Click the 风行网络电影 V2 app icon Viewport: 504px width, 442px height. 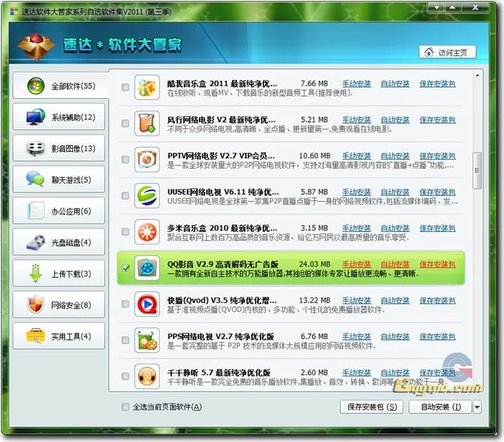[x=147, y=124]
